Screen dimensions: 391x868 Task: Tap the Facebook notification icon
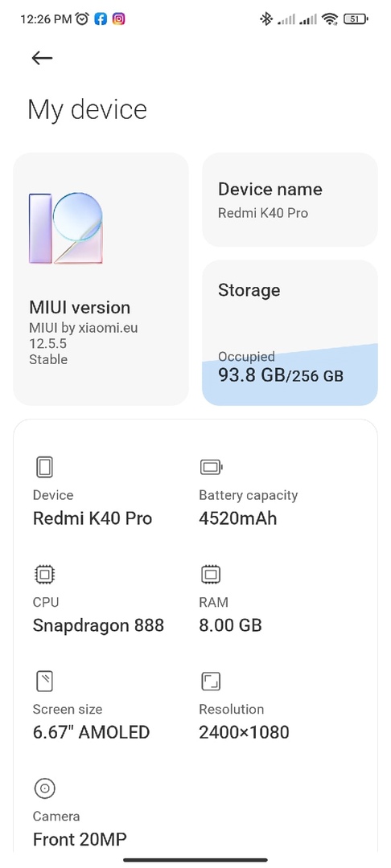coord(101,19)
